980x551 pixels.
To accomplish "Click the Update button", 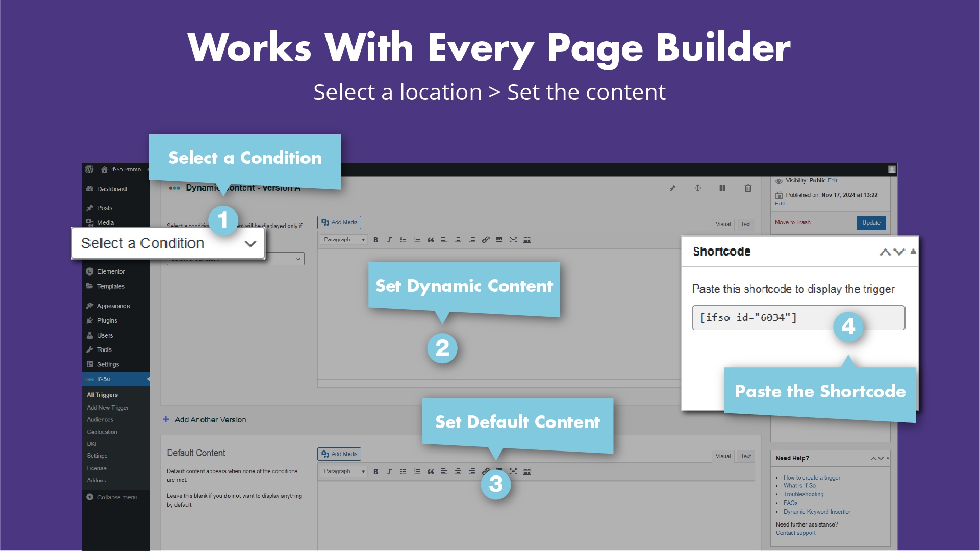I will (871, 223).
